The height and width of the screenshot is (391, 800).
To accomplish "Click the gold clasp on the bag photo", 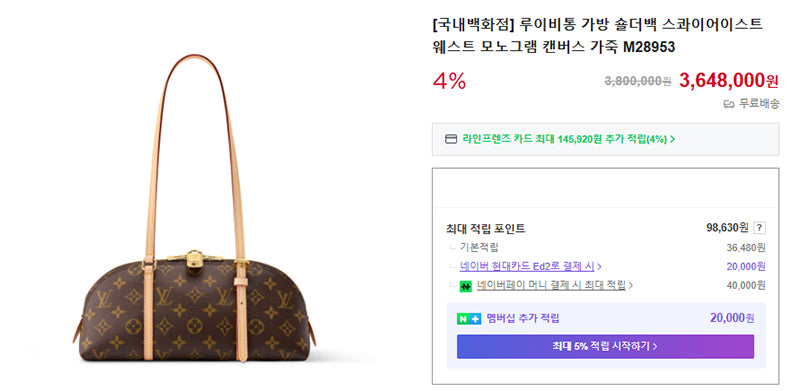I will coord(194,259).
